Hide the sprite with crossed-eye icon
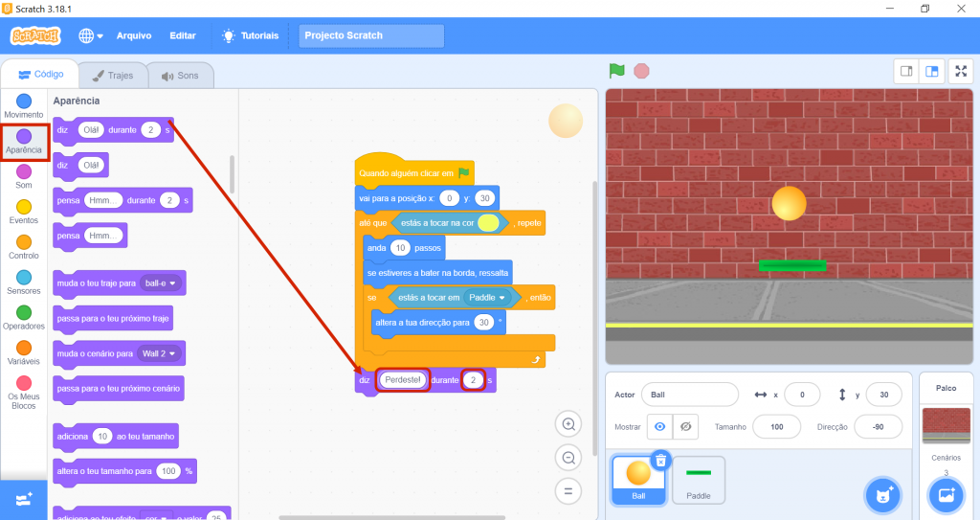Viewport: 980px width, 520px height. [685, 427]
